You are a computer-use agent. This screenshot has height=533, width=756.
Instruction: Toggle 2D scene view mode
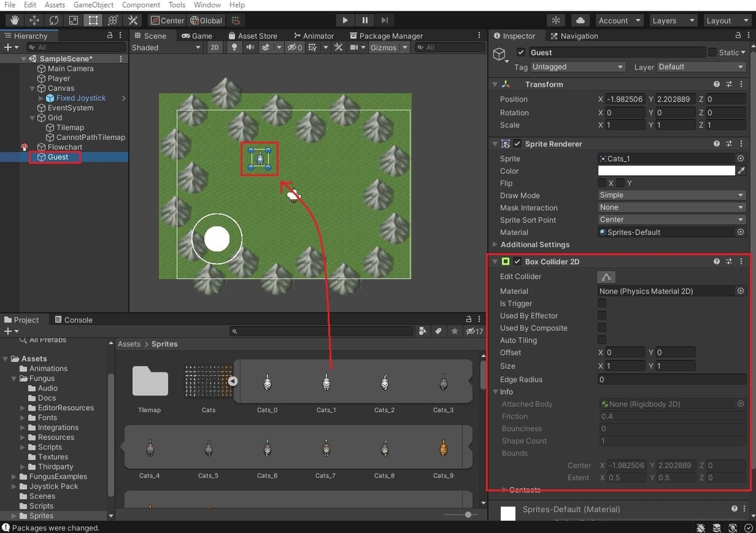[x=215, y=47]
